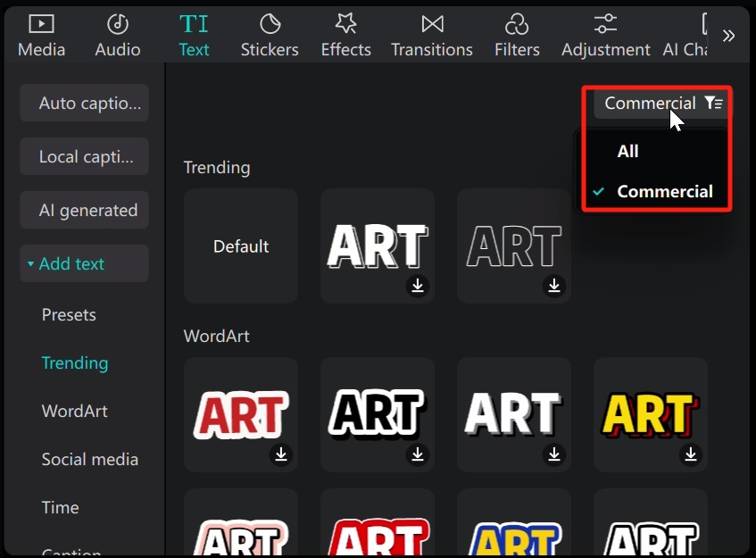Open the Filters panel icon
This screenshot has height=558, width=756.
pyautogui.click(x=517, y=25)
